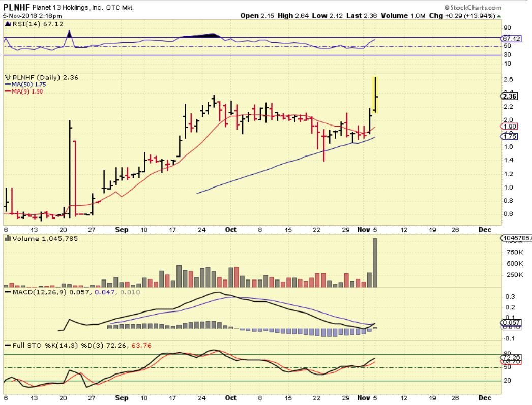Click the RSI(14) 67.12 indicator label
Screen dimensions: 532x405
point(38,24)
